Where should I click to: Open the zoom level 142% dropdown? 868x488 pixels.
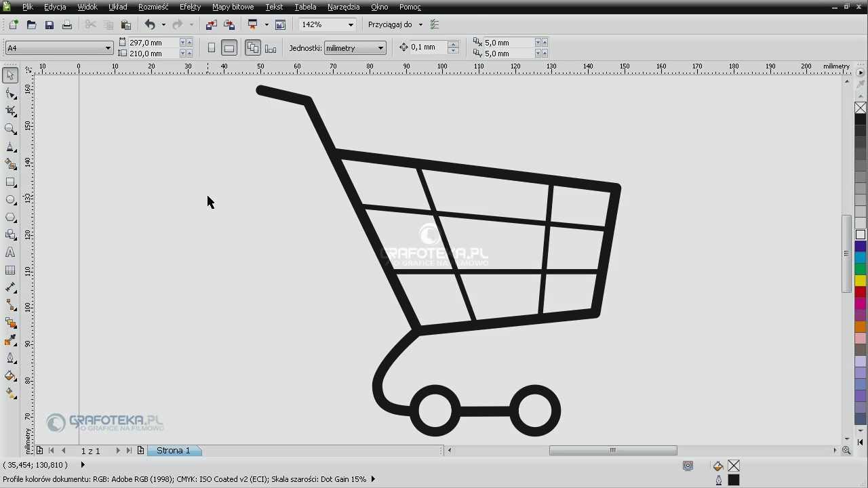point(351,25)
